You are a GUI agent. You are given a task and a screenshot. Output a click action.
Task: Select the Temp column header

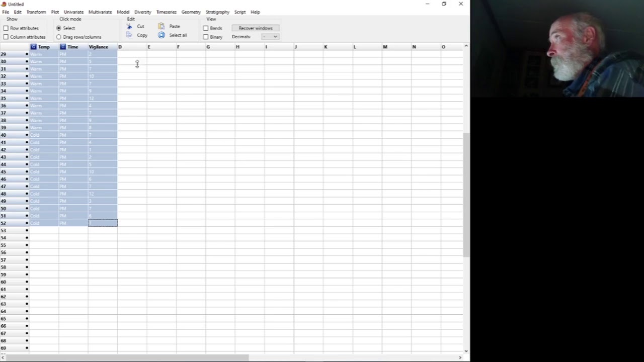(44, 47)
